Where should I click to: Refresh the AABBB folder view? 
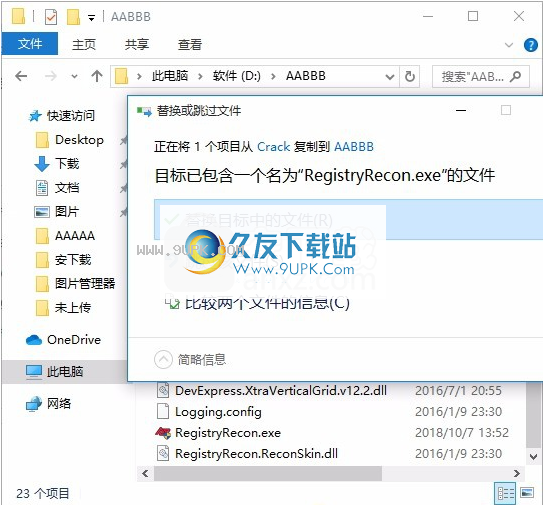pyautogui.click(x=410, y=76)
